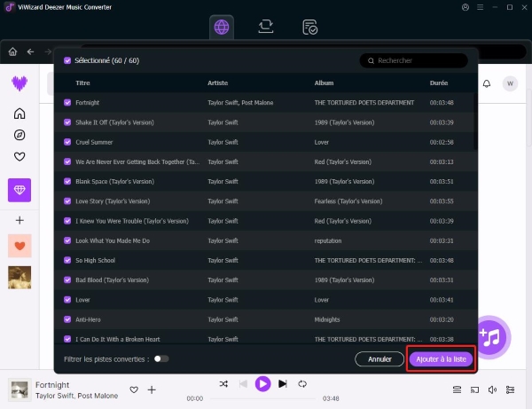Click Taylor Swift, Post Malone in player
The width and height of the screenshot is (532, 409).
(x=76, y=396)
